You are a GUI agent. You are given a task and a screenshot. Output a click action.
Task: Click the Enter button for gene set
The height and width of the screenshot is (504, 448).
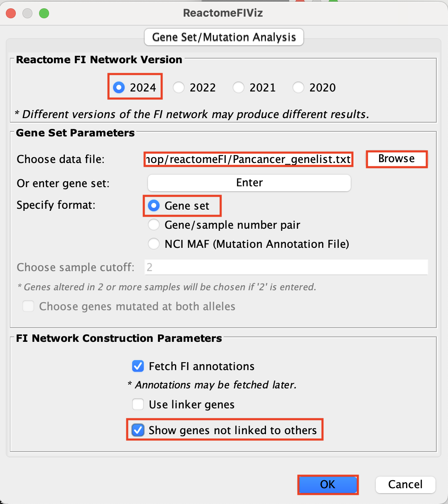(x=249, y=183)
